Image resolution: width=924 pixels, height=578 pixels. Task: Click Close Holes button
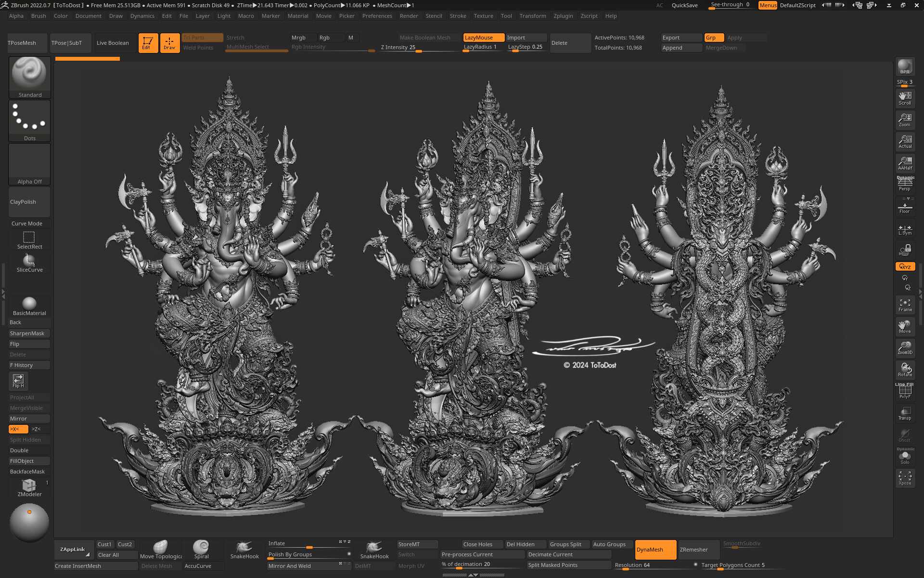click(482, 544)
